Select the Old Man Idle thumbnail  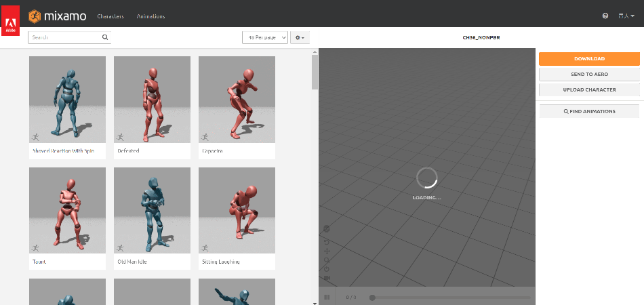(152, 211)
